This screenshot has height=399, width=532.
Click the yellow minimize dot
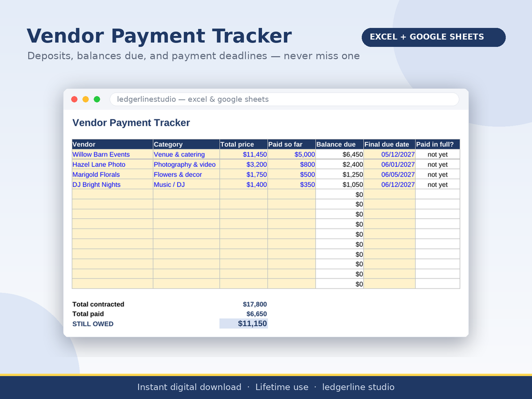point(86,99)
